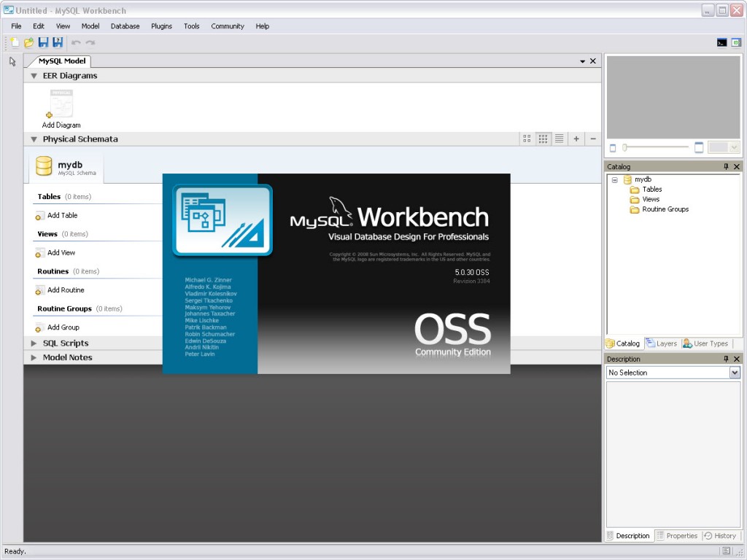Screen dimensions: 747x560
Task: Add a new schema with plus button
Action: [576, 139]
